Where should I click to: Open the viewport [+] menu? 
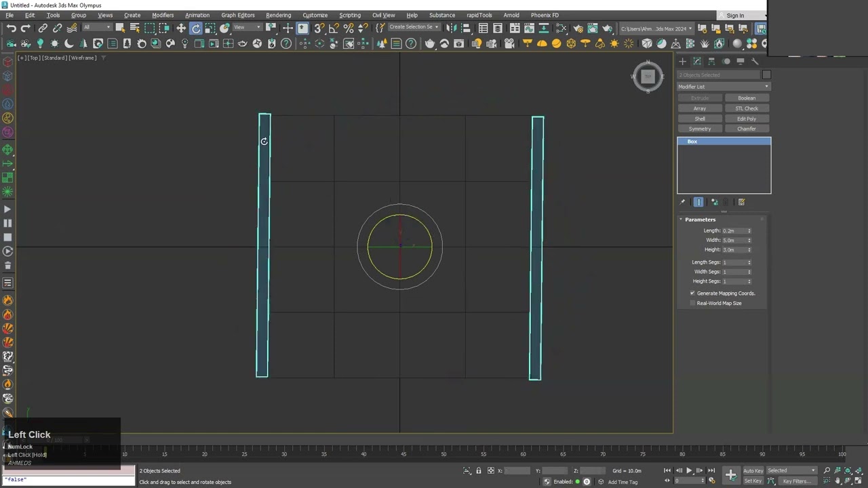[x=22, y=58]
